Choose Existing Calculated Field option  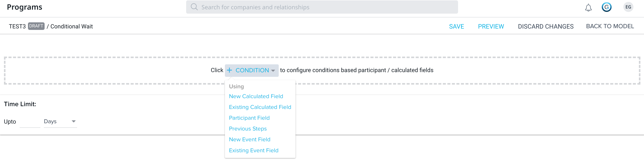pyautogui.click(x=260, y=107)
